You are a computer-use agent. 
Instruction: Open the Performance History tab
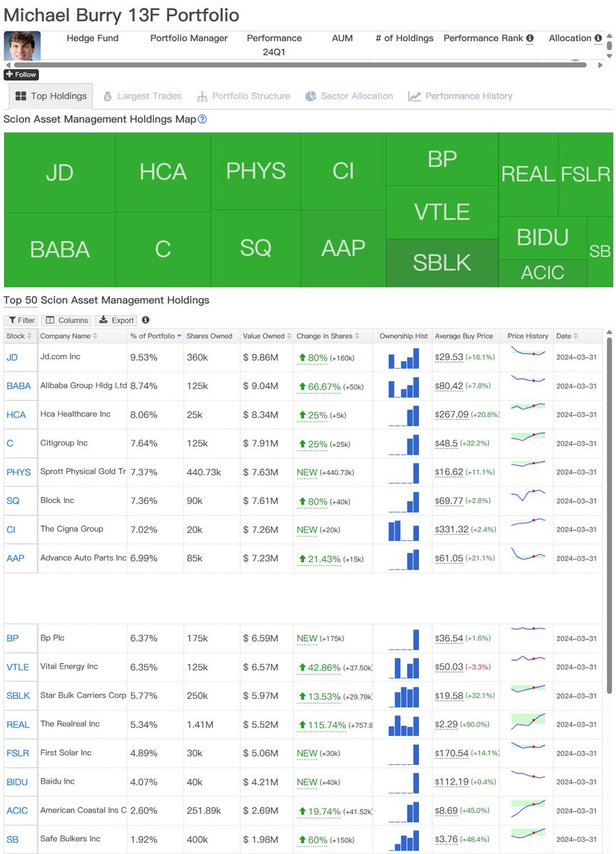coord(460,96)
